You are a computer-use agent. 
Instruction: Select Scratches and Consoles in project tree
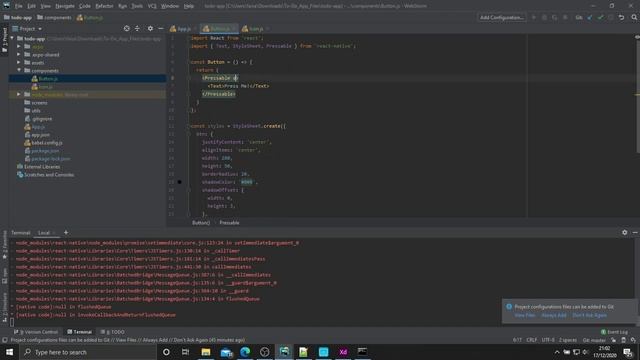tap(49, 175)
